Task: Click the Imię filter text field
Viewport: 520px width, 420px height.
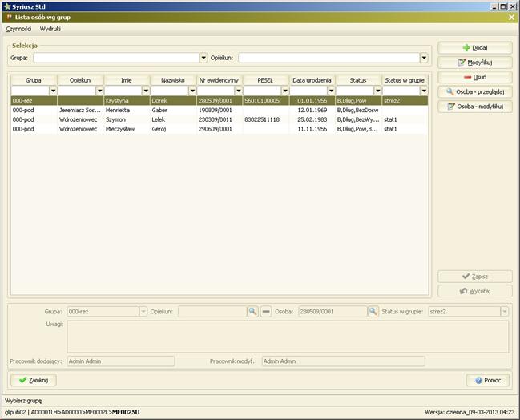Action: click(x=123, y=91)
